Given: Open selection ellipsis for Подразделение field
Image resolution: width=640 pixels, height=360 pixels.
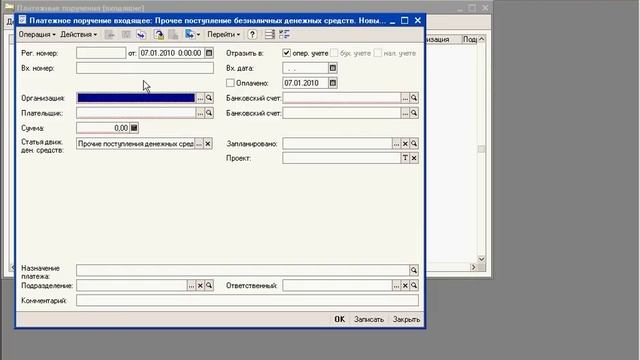Looking at the screenshot, I should point(191,286).
